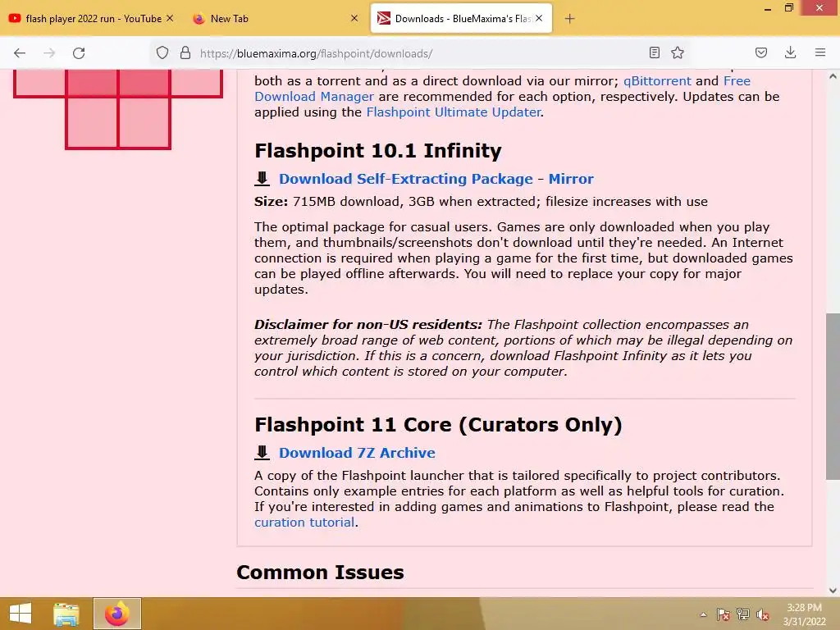Open the Free Download Manager link
The height and width of the screenshot is (630, 840).
click(503, 89)
